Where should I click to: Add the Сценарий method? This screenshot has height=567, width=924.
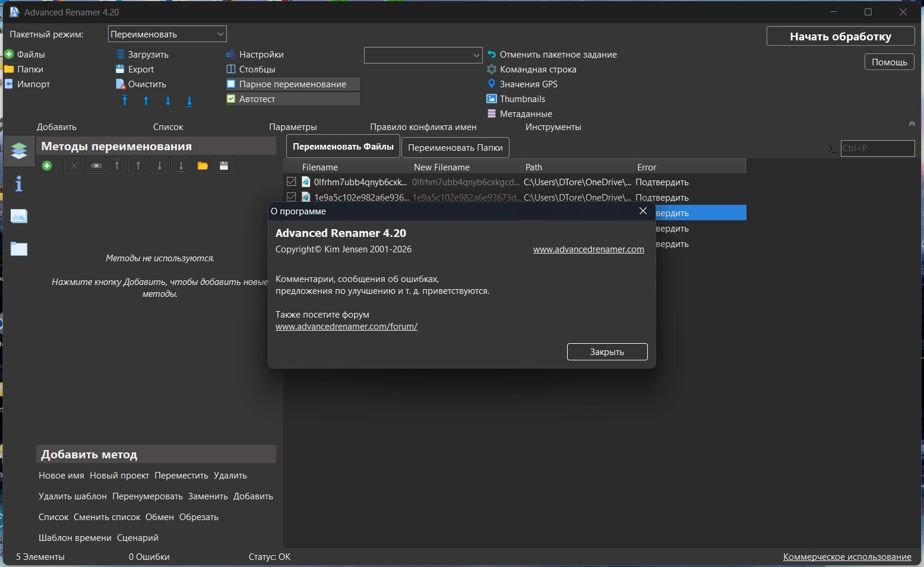pos(138,538)
